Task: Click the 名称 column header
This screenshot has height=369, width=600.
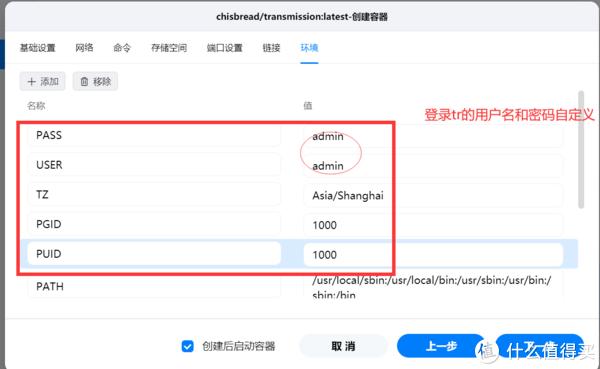Action: pos(36,106)
